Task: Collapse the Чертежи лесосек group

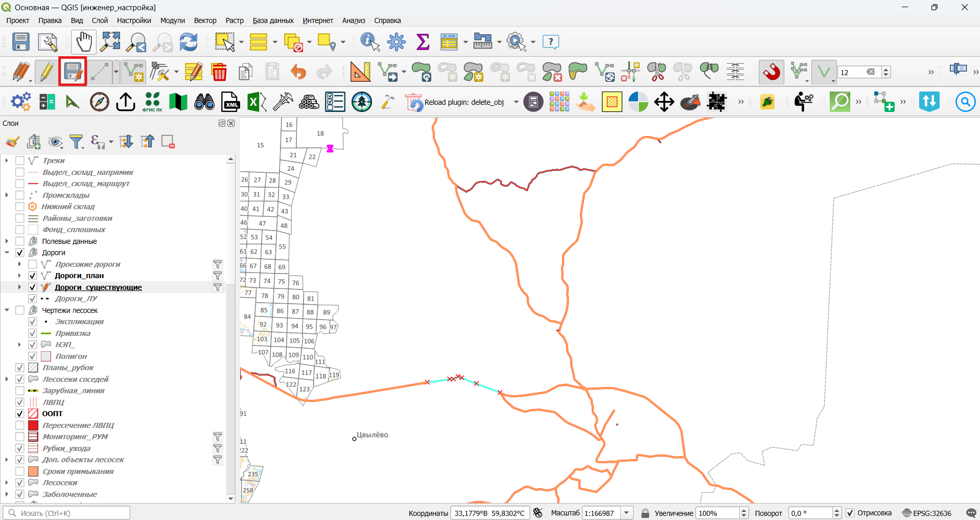Action: (7, 310)
